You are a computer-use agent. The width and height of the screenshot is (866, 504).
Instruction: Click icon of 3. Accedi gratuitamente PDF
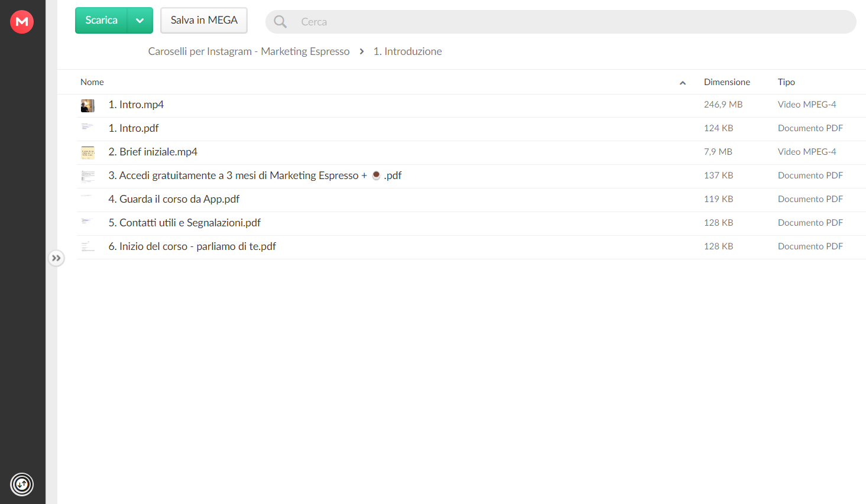[87, 176]
